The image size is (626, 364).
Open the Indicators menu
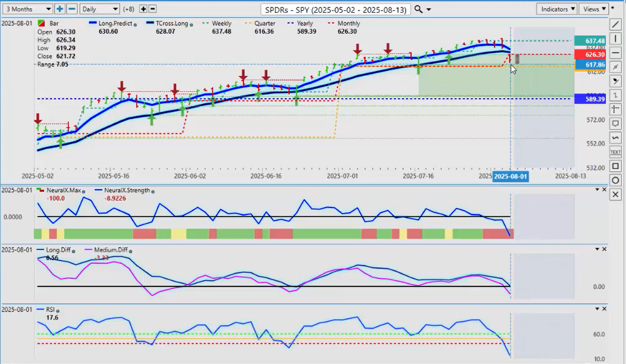tap(556, 9)
